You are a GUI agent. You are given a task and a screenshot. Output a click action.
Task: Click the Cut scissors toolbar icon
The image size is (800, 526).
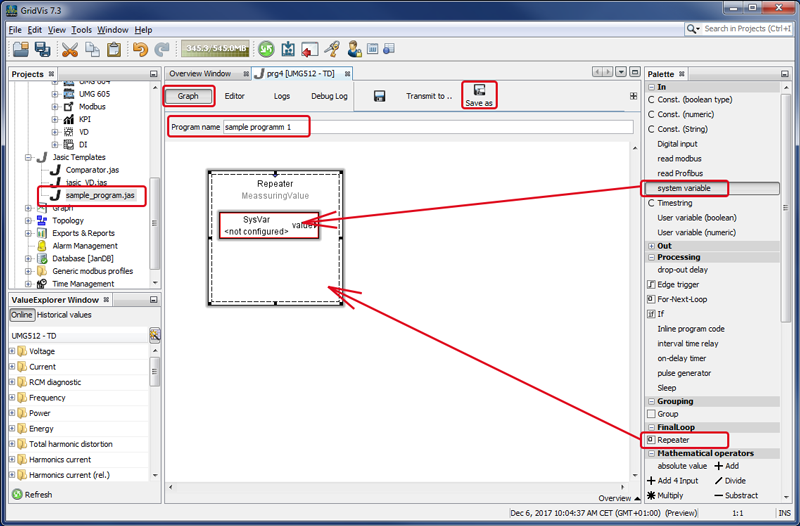(70, 49)
